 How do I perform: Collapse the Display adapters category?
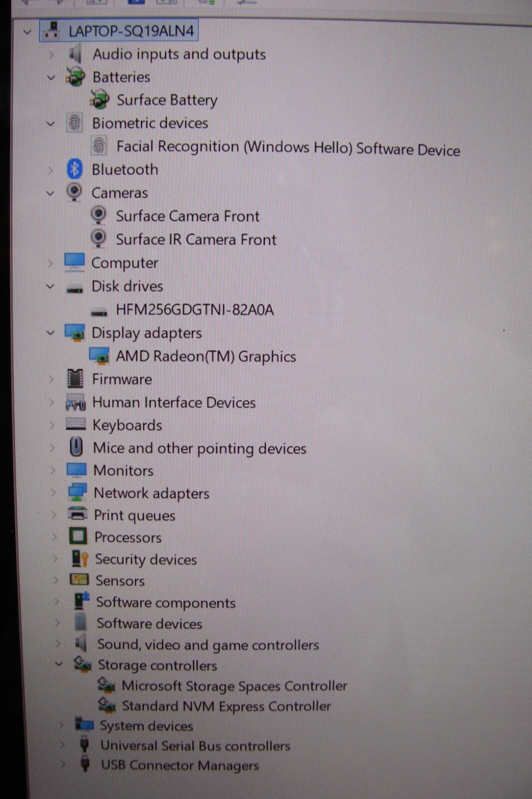tap(50, 333)
